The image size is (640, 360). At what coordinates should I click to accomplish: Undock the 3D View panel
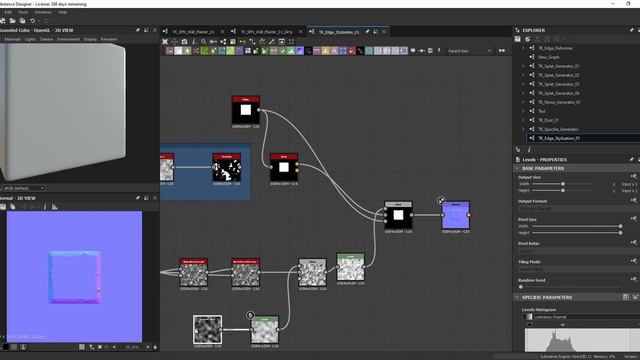tap(146, 30)
